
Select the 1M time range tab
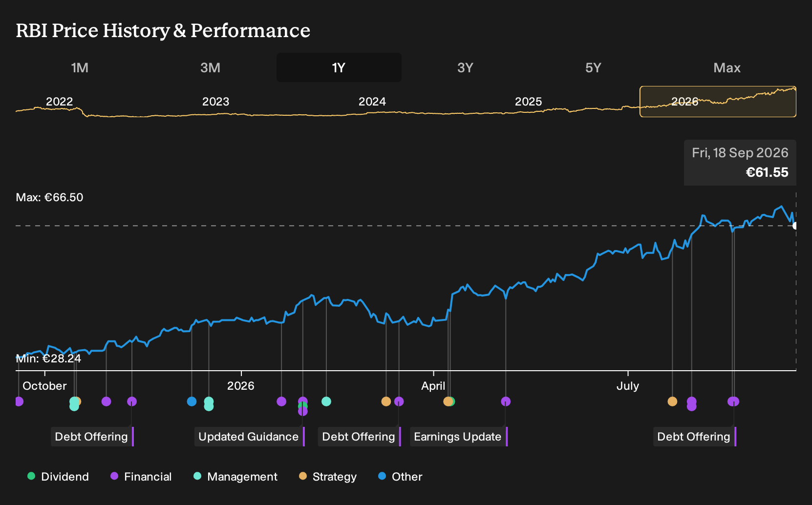click(x=80, y=67)
